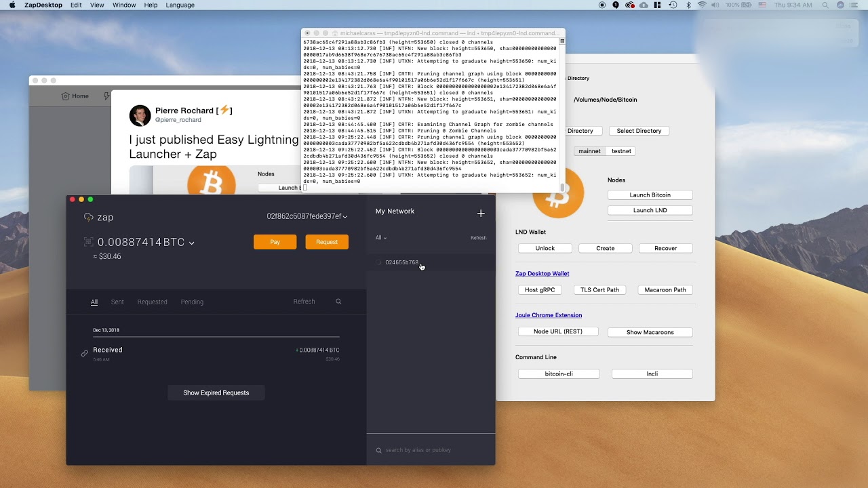
Task: Open Spotlight search in menu bar
Action: click(825, 5)
